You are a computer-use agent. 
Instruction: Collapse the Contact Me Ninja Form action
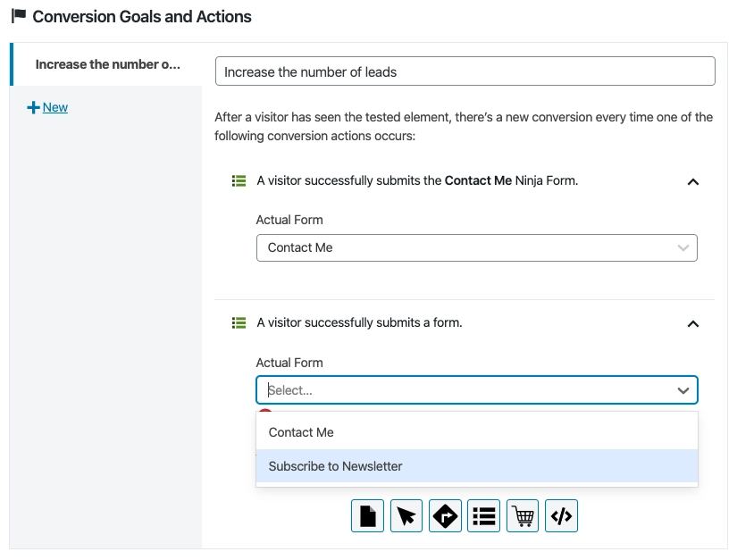[x=693, y=182]
